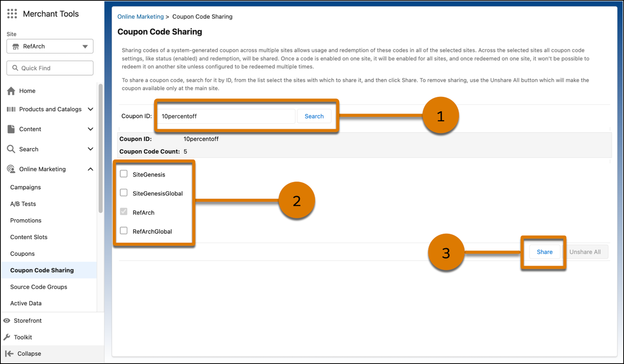
Task: Click the Toolkit wrench icon
Action: point(7,337)
